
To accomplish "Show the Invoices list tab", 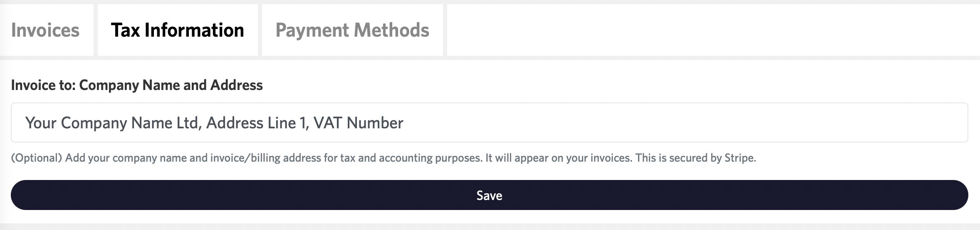I will click(45, 30).
